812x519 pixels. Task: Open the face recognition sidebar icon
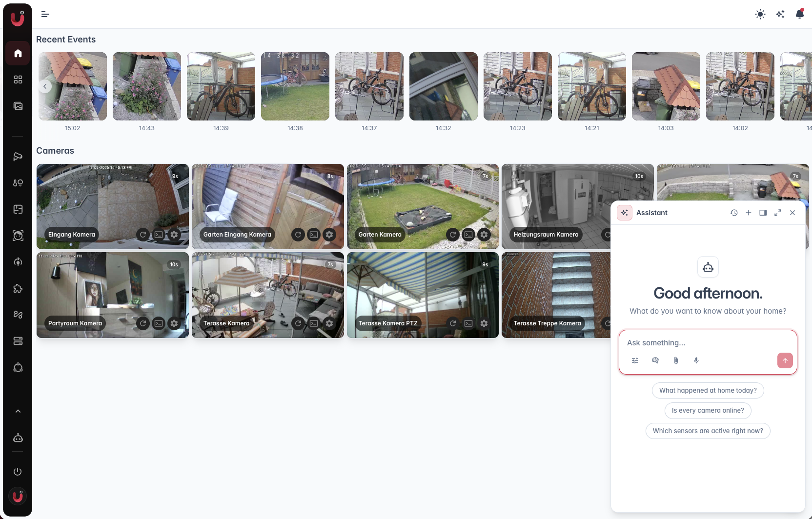pyautogui.click(x=18, y=236)
